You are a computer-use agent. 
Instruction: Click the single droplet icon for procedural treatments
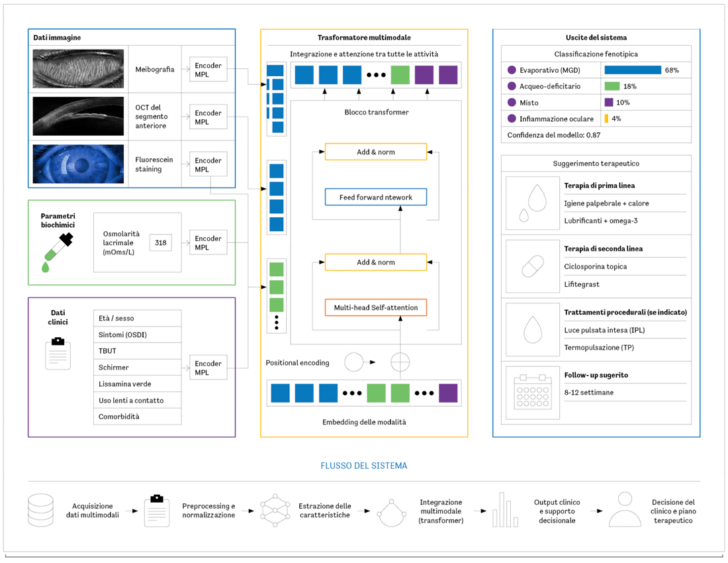pyautogui.click(x=533, y=329)
